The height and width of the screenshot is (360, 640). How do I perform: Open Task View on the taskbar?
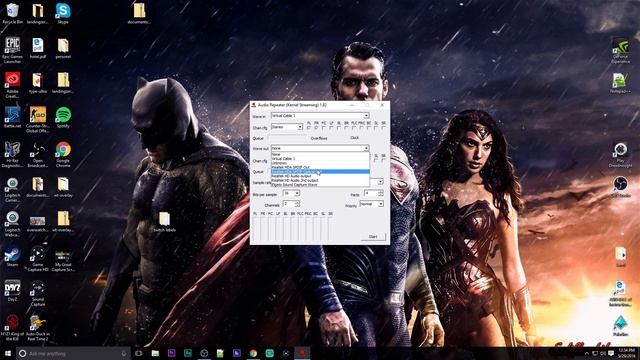click(x=139, y=353)
